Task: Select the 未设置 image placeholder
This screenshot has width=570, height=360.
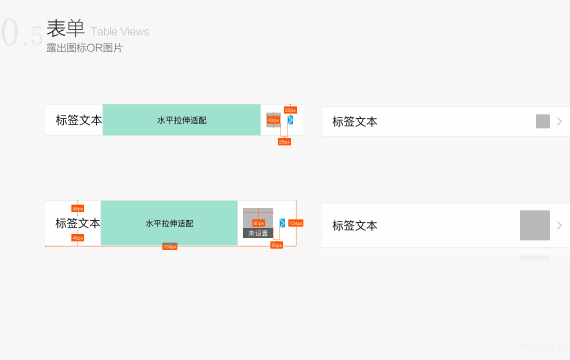Action: [258, 223]
